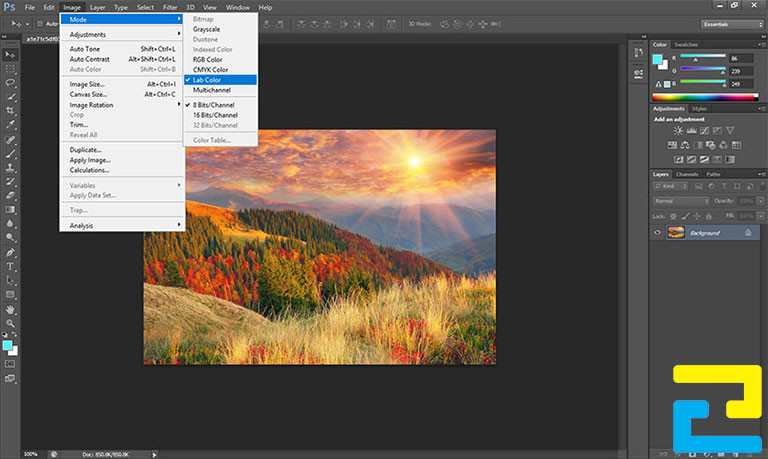This screenshot has width=768, height=459.
Task: Toggle lock position
Action: 696,216
